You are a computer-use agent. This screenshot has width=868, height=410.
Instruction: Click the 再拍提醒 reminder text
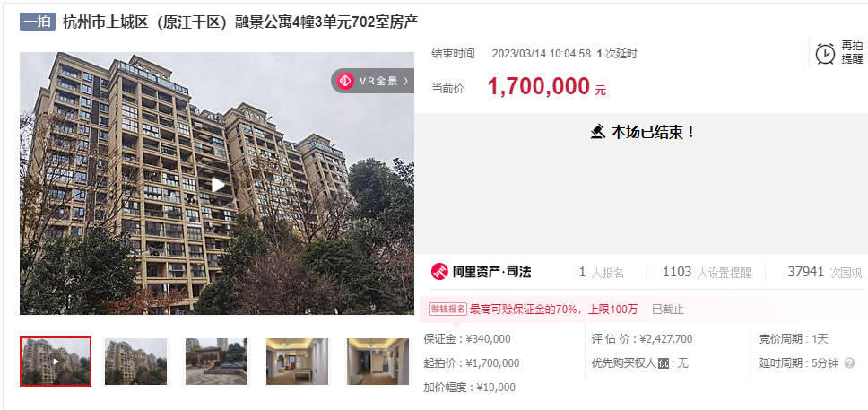tap(852, 53)
